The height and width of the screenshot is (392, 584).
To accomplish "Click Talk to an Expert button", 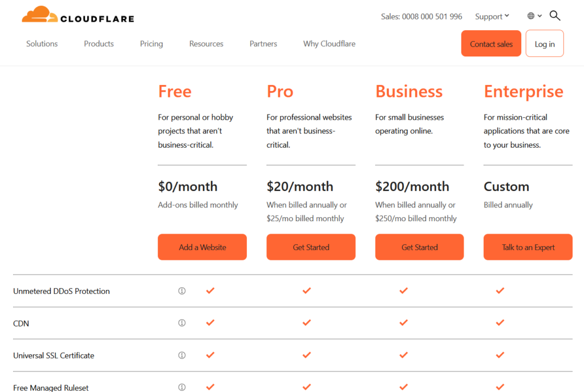I will click(x=528, y=247).
